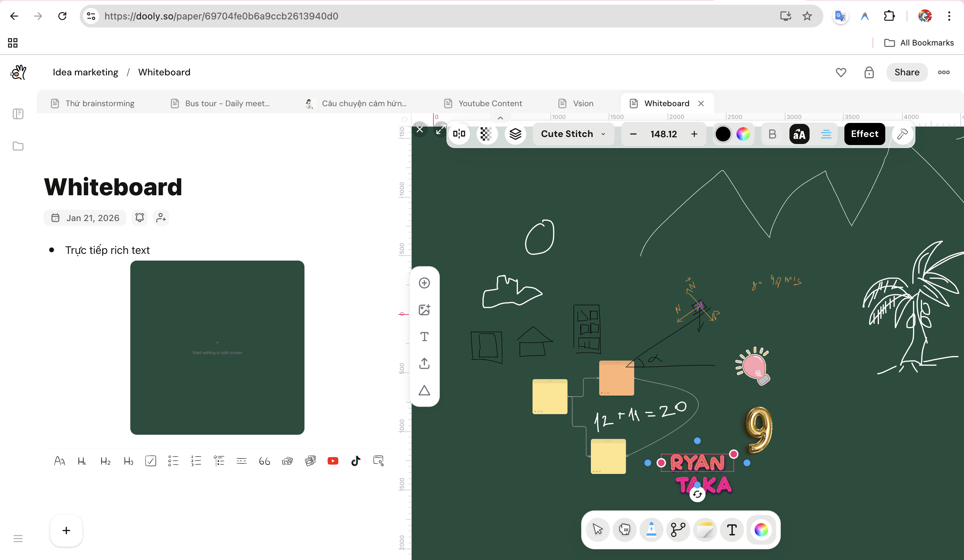Pick the connector tool in bottom toolbar
The height and width of the screenshot is (560, 964).
coord(678,530)
